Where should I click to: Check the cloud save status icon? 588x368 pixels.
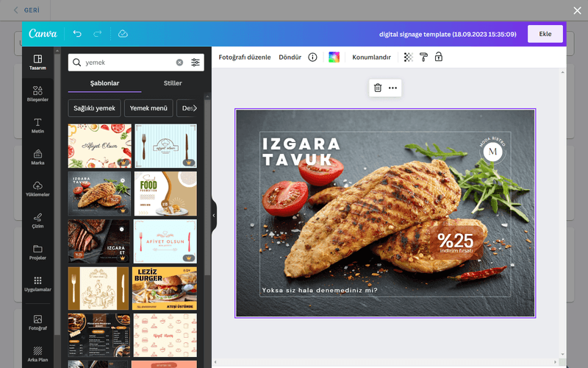(123, 34)
